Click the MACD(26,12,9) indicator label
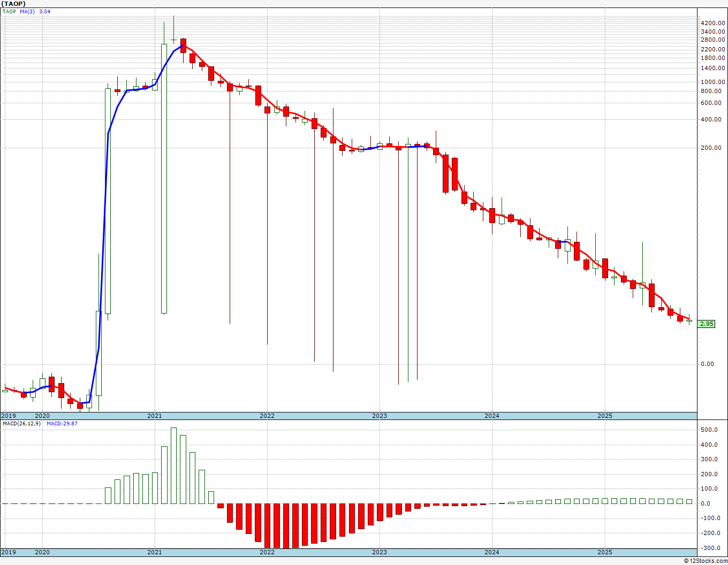728x565 pixels. (21, 424)
